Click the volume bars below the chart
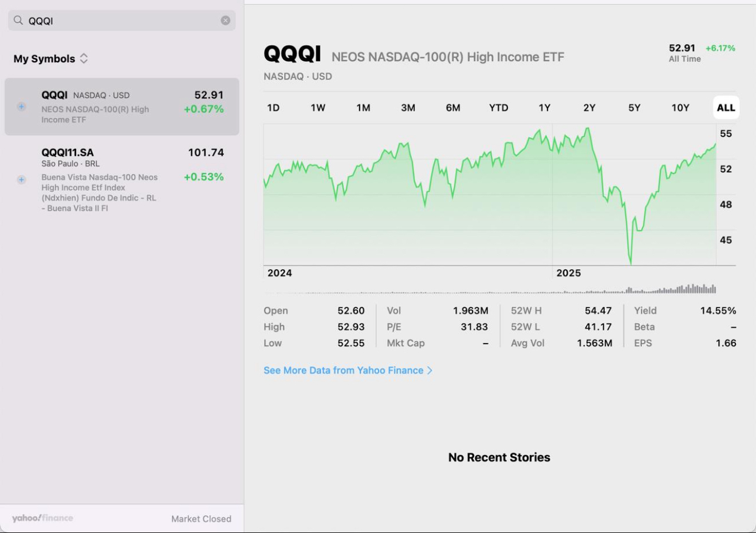 tap(490, 289)
